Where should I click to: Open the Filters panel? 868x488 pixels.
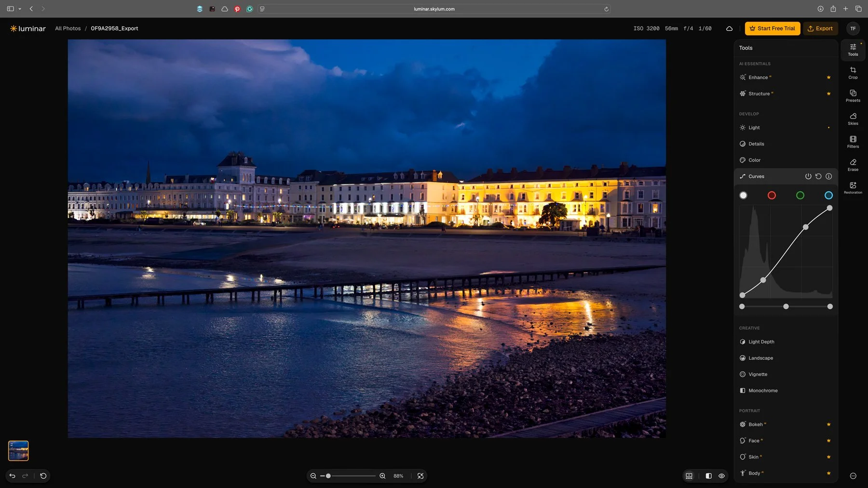[853, 142]
